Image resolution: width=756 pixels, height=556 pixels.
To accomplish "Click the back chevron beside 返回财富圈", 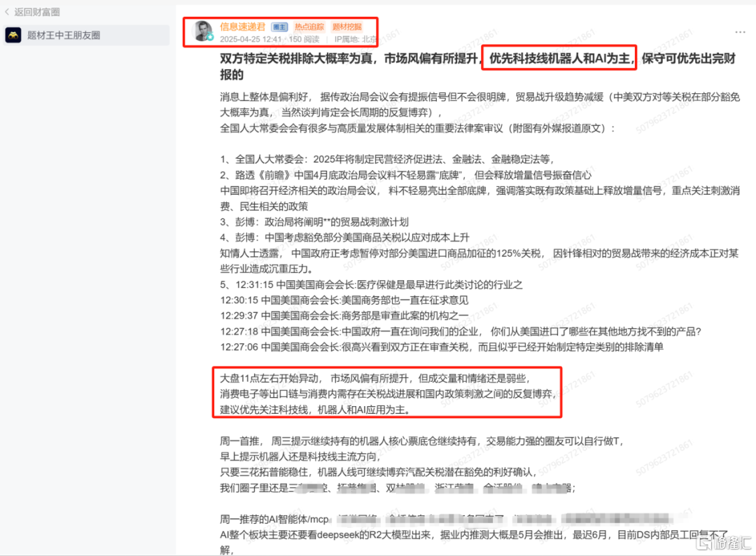I will coord(7,12).
